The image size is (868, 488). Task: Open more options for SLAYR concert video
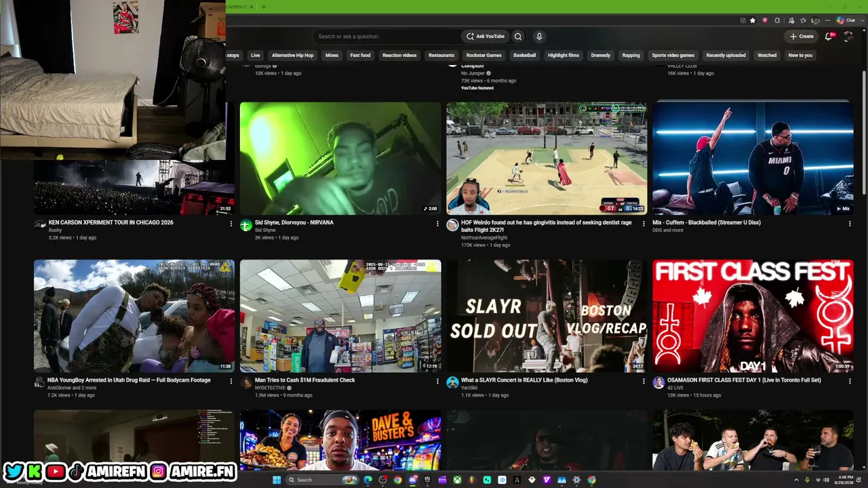644,382
